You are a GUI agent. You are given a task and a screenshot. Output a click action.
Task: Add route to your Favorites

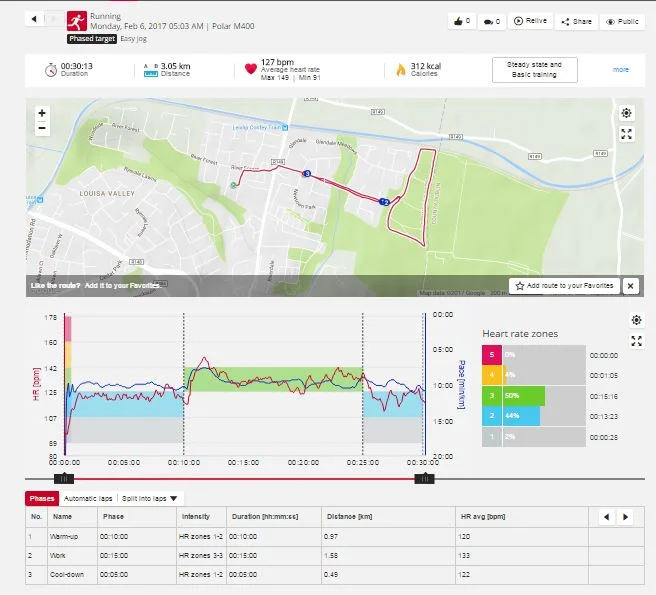563,286
